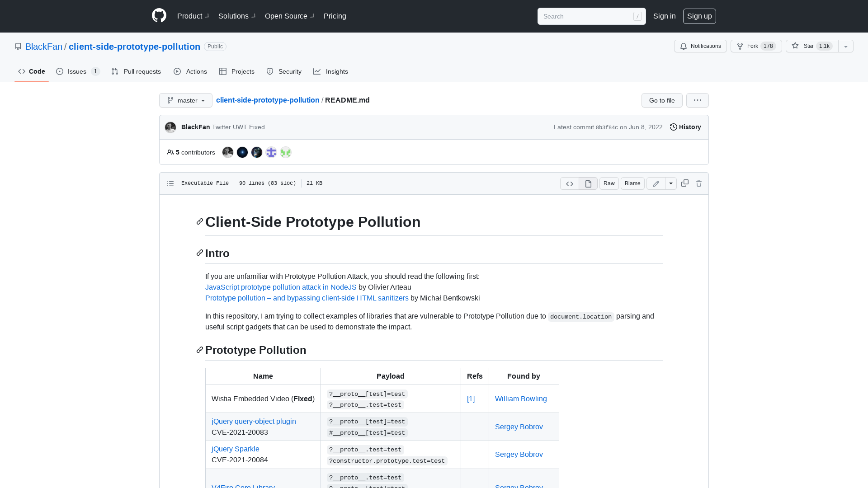Open Sergey Bobrov link in jQuery Sparkle row
The image size is (868, 488).
pyautogui.click(x=519, y=455)
